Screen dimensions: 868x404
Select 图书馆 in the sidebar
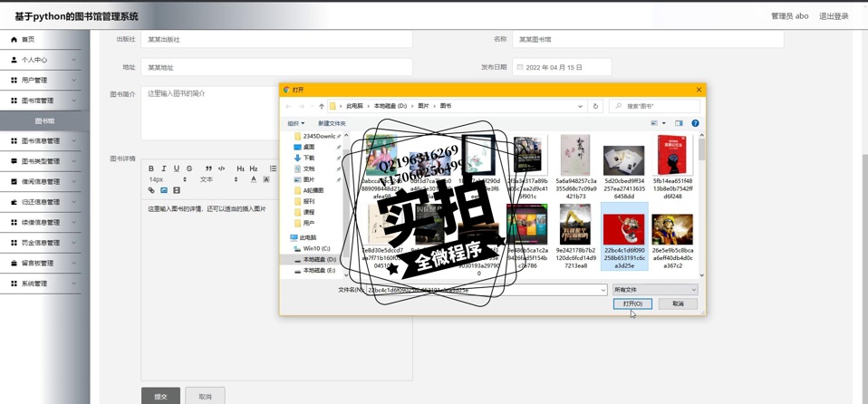click(x=44, y=120)
